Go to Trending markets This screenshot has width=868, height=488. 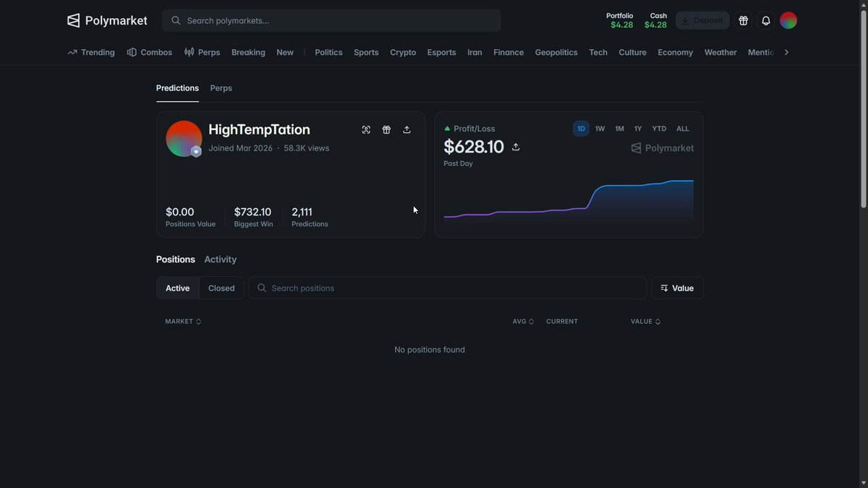(91, 52)
